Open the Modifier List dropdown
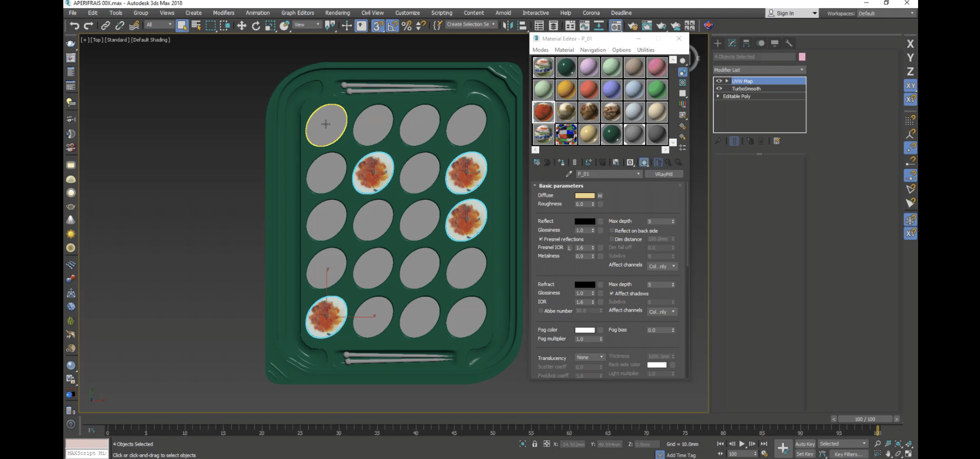Screen dimensions: 980x459 coord(759,70)
